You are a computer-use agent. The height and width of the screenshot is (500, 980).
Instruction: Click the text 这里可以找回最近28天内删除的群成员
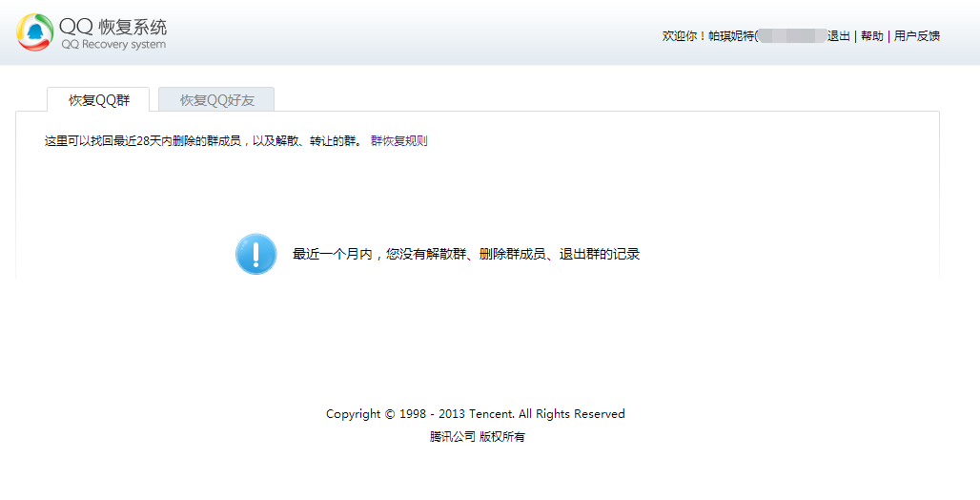click(x=142, y=141)
